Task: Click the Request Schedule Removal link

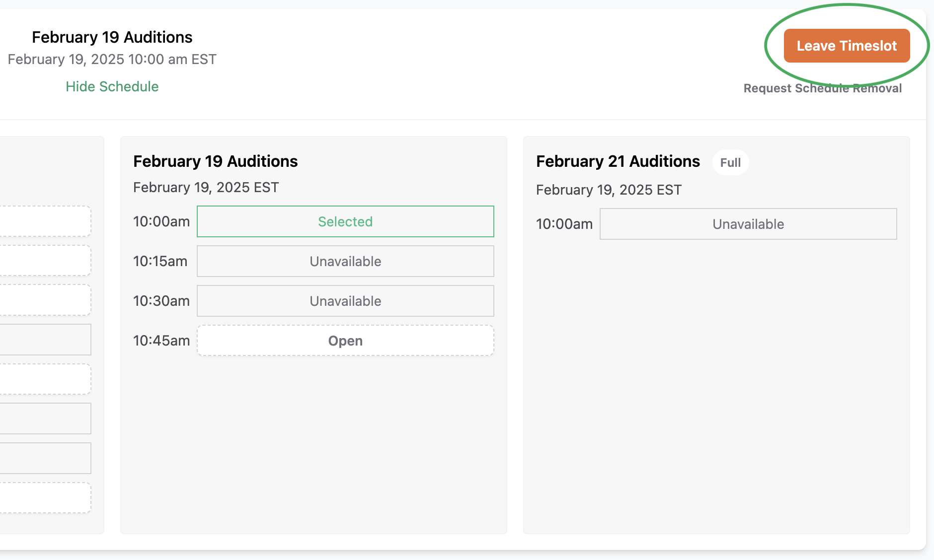Action: 822,88
